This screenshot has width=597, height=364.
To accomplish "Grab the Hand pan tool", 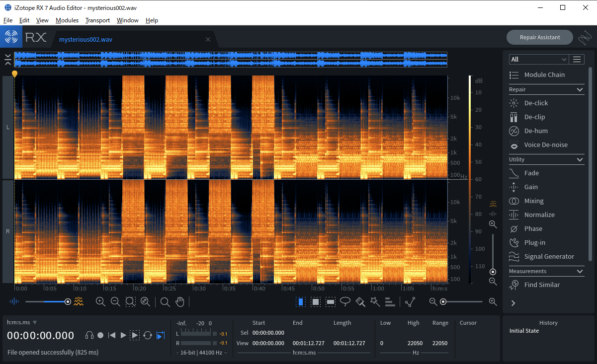I will (180, 301).
